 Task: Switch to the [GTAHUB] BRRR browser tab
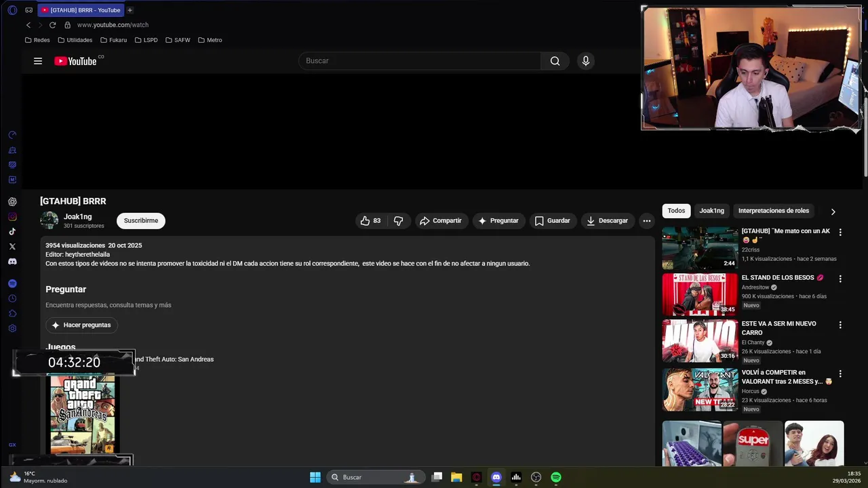coord(81,10)
